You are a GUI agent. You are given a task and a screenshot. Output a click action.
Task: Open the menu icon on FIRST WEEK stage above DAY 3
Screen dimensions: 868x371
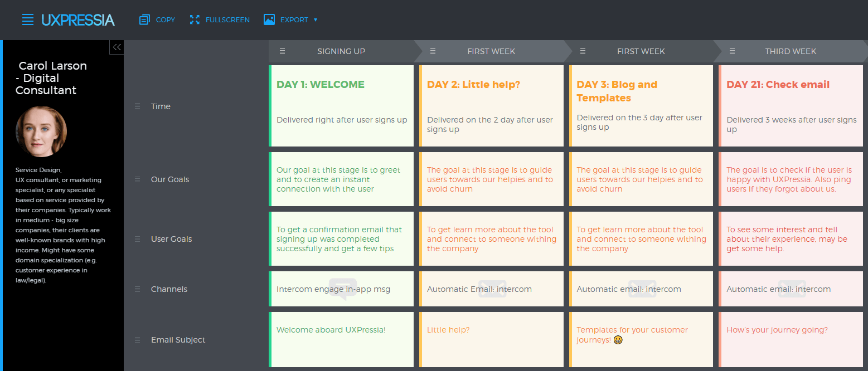click(x=583, y=51)
